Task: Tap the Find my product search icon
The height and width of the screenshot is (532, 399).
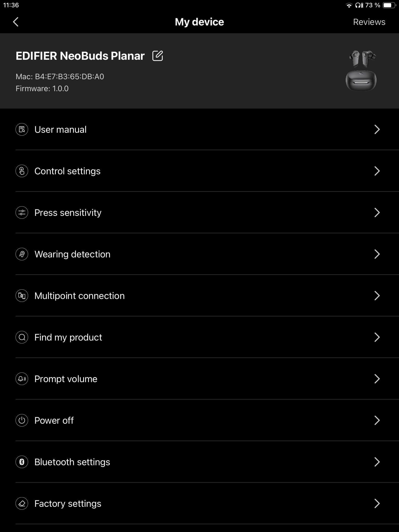Action: tap(22, 337)
